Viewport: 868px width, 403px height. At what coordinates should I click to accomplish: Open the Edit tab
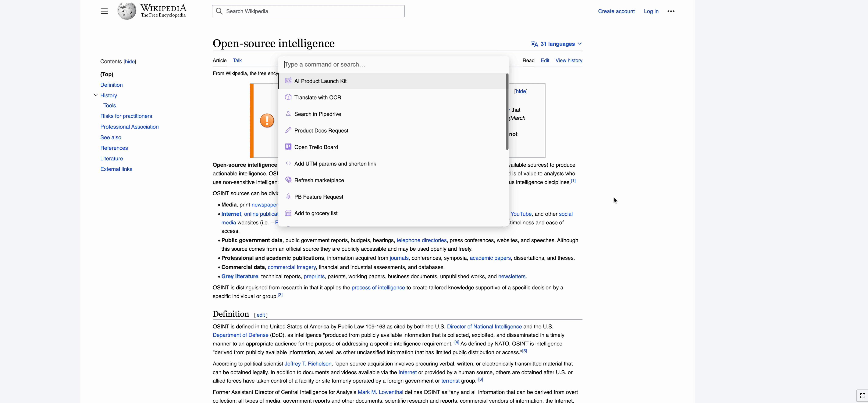pyautogui.click(x=545, y=60)
